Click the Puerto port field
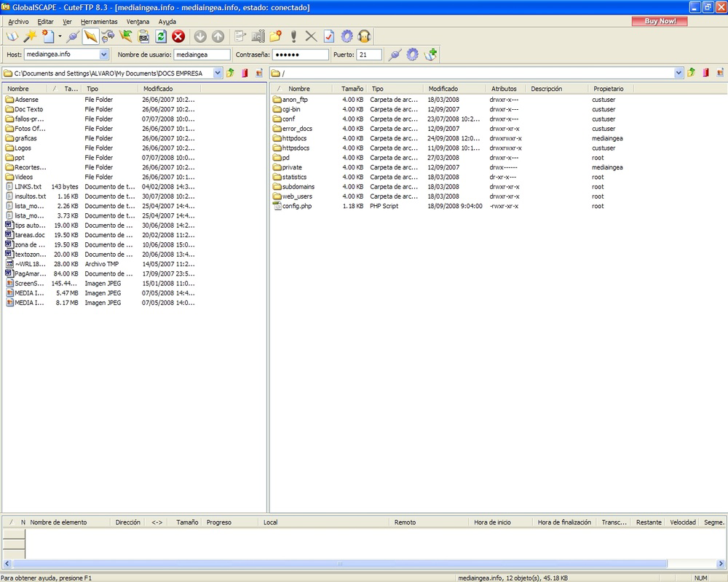Screen dimensions: 728x582 [369, 55]
